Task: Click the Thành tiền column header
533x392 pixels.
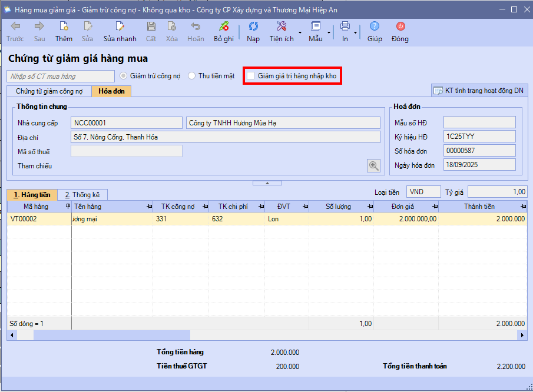Action: 479,207
